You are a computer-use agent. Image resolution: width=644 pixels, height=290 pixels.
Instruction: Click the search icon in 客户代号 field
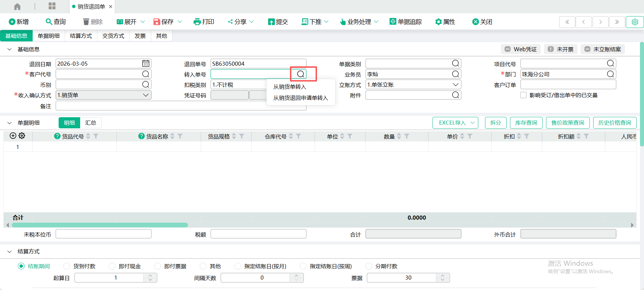click(146, 74)
